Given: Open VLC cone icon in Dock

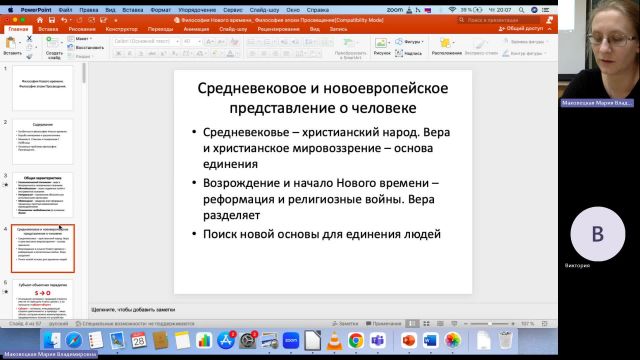Looking at the screenshot, I should (x=334, y=340).
